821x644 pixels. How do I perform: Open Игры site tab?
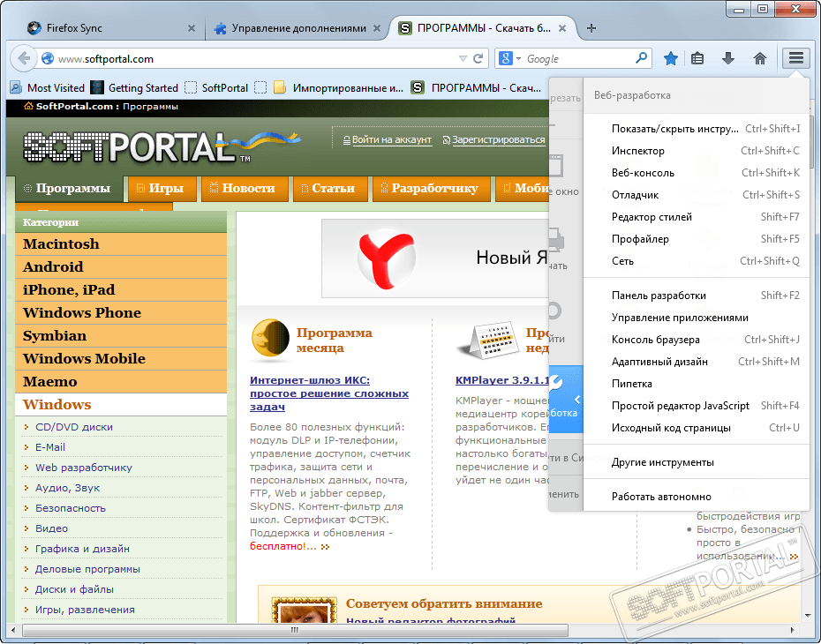tap(162, 188)
